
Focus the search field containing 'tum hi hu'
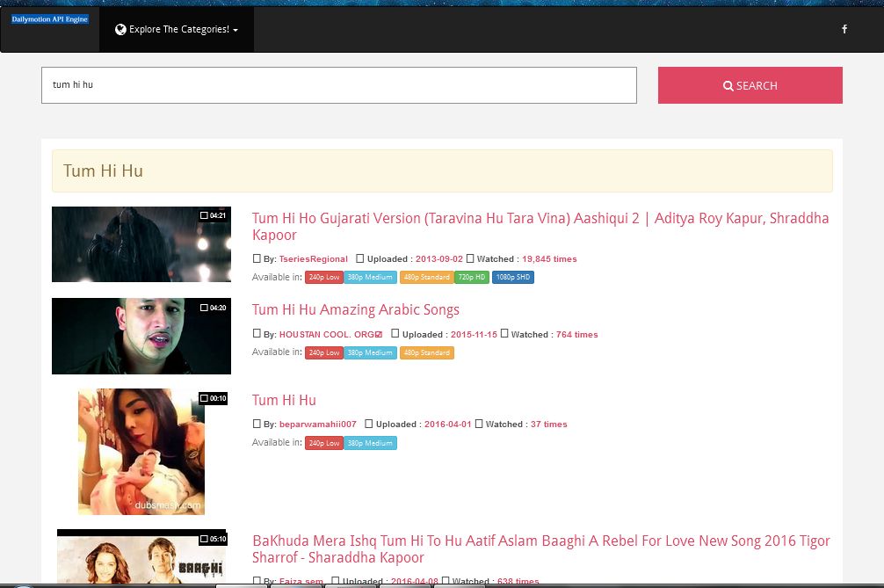coord(338,85)
